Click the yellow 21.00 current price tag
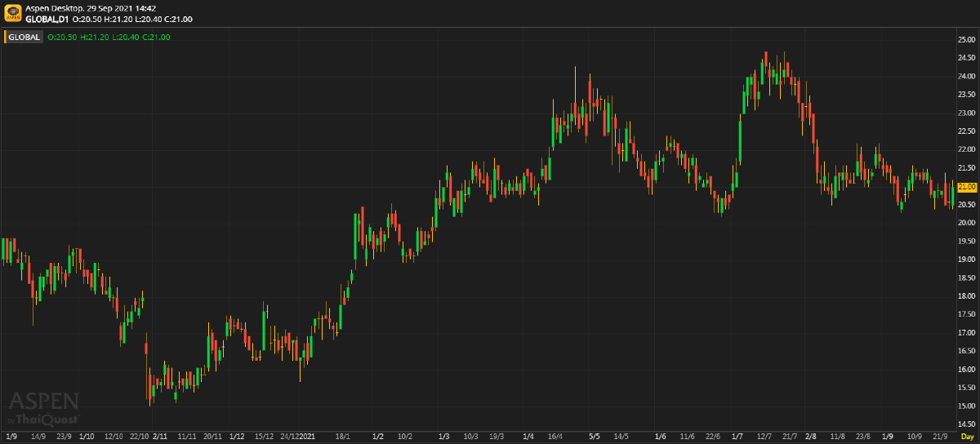The height and width of the screenshot is (444, 980). pos(968,186)
